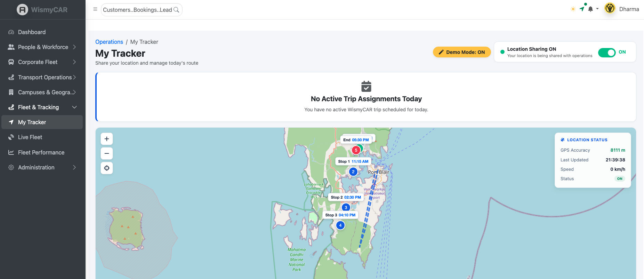Image resolution: width=644 pixels, height=279 pixels.
Task: Click the Customers..Bookings..Lead search field
Action: point(142,10)
